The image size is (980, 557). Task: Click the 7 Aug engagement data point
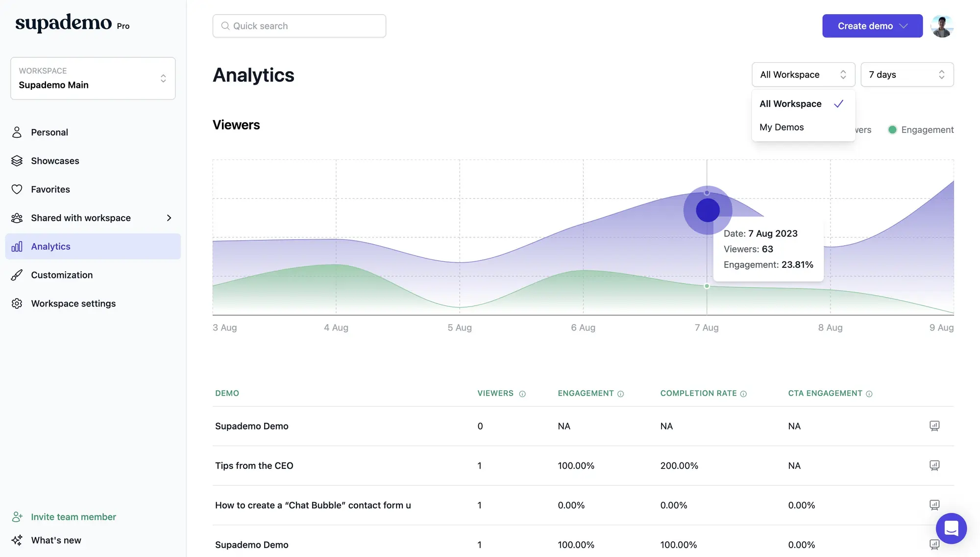click(x=707, y=286)
